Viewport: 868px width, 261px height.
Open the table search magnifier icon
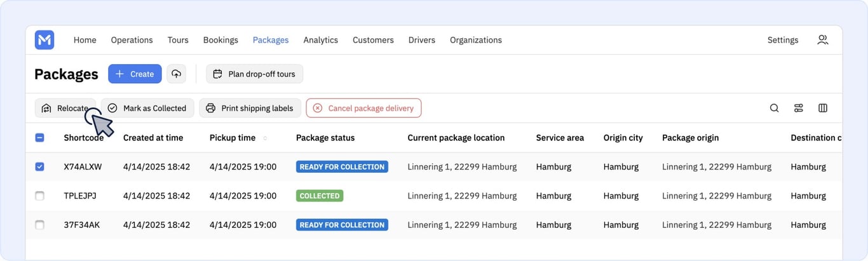[774, 108]
